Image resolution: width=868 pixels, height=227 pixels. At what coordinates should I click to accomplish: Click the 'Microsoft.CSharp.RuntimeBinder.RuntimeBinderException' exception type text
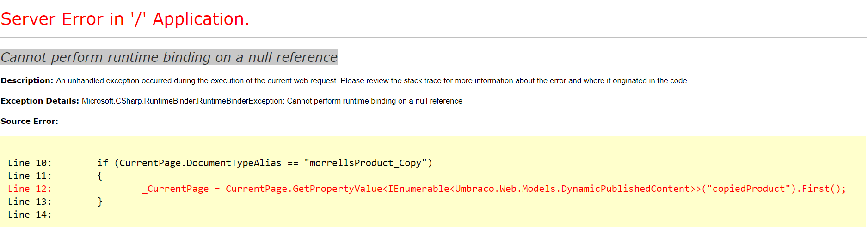(183, 101)
